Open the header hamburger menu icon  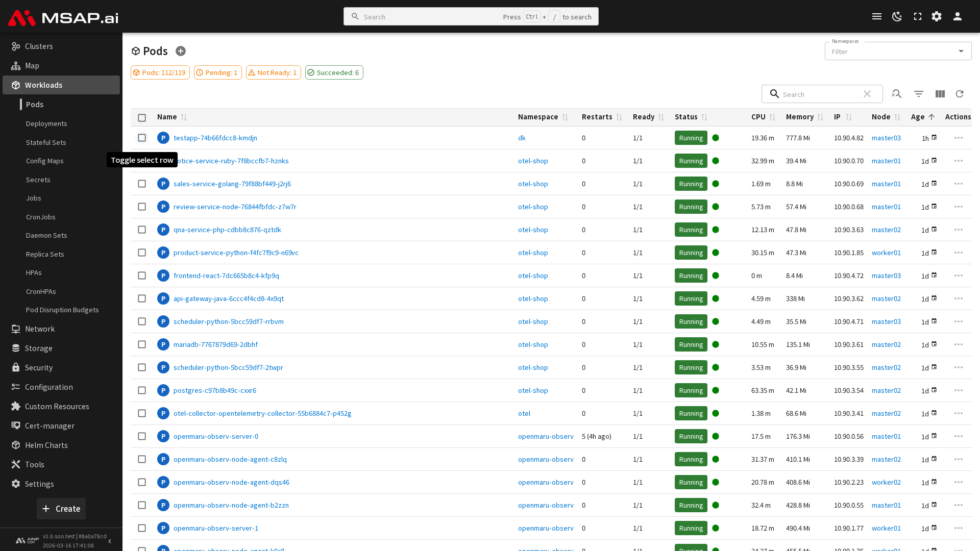pos(876,16)
